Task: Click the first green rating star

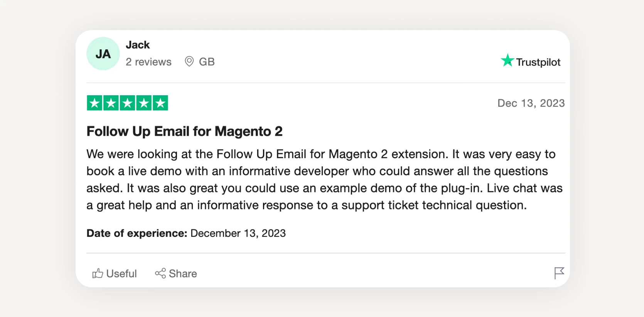Action: (x=94, y=103)
